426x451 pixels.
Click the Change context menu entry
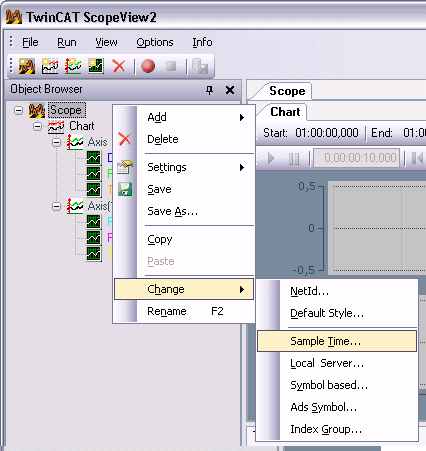pos(184,289)
